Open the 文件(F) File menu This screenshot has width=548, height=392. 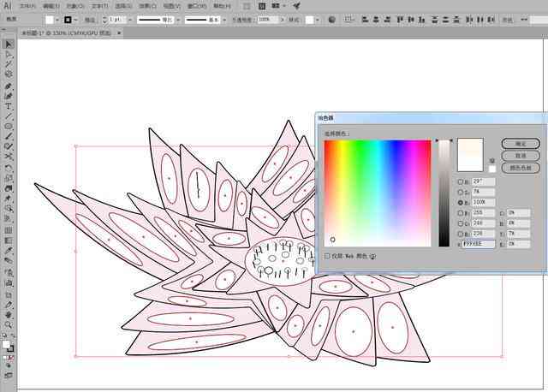[x=27, y=6]
